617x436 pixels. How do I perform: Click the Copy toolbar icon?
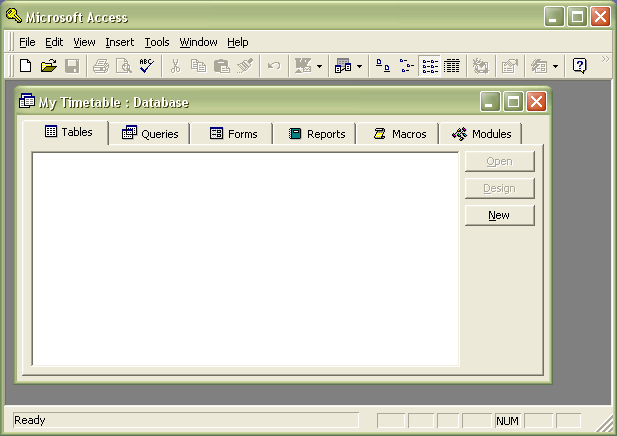pos(198,66)
